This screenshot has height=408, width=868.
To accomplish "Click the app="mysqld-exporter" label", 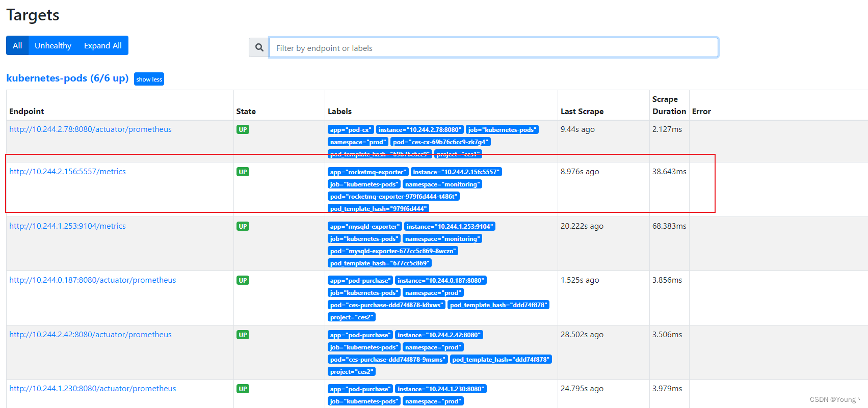I will [365, 227].
